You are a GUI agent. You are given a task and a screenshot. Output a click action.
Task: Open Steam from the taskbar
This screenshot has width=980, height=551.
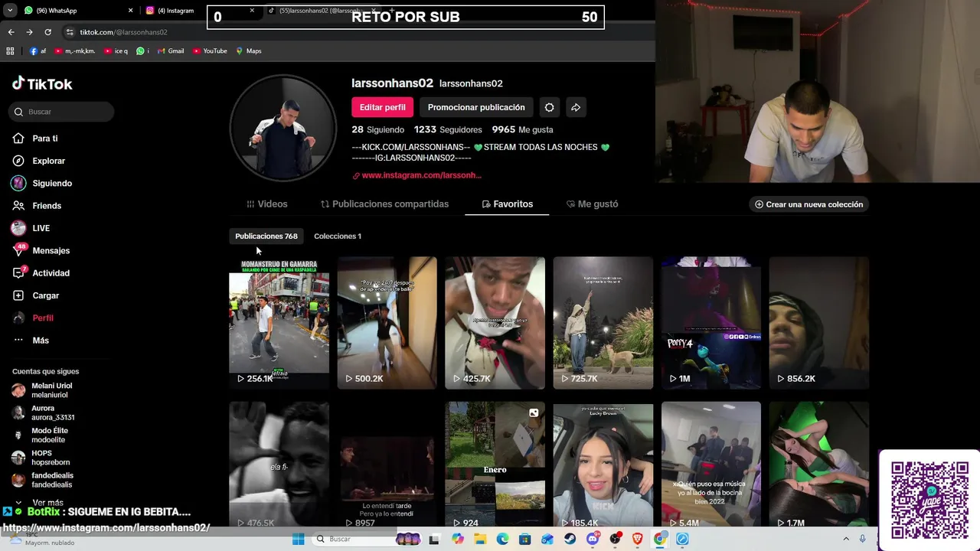[570, 539]
